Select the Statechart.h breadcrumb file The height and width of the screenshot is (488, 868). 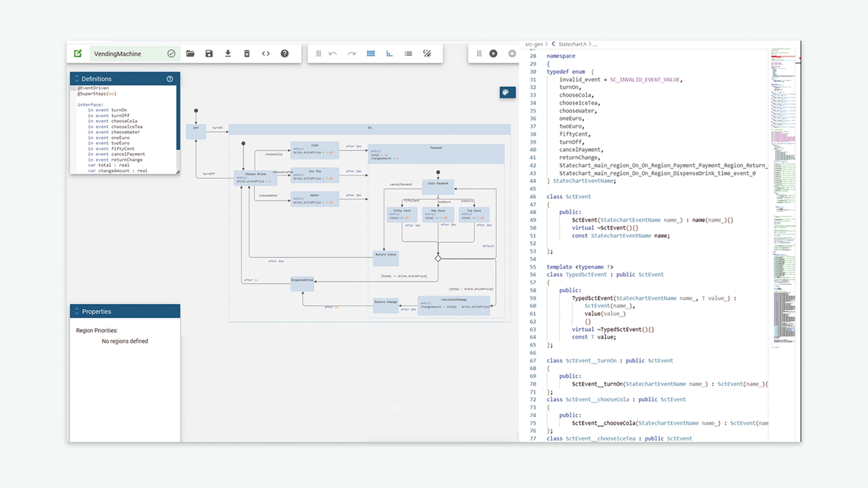click(x=572, y=44)
